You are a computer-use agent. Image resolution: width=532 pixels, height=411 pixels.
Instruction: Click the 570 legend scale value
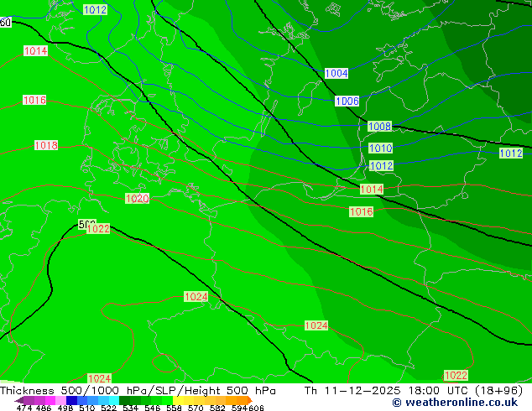(196, 408)
